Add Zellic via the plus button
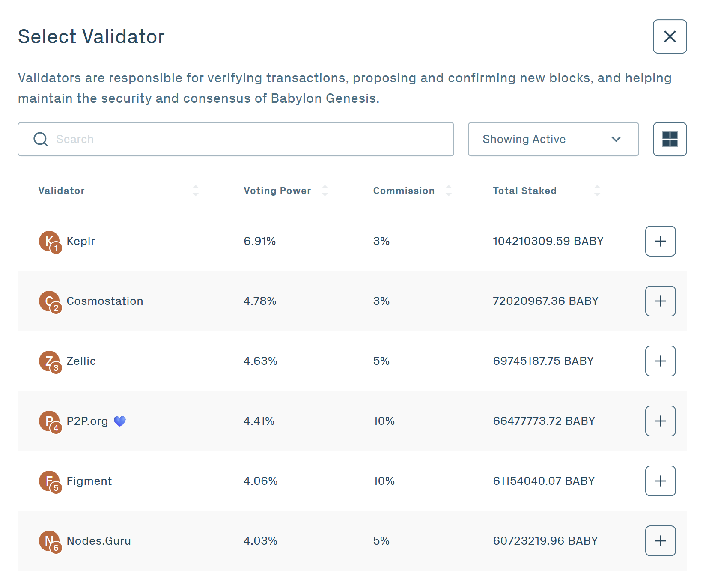This screenshot has height=588, width=706. (x=660, y=361)
